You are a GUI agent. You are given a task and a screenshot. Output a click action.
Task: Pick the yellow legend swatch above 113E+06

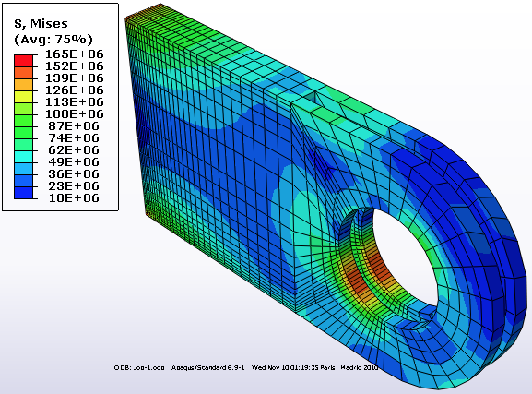24,97
